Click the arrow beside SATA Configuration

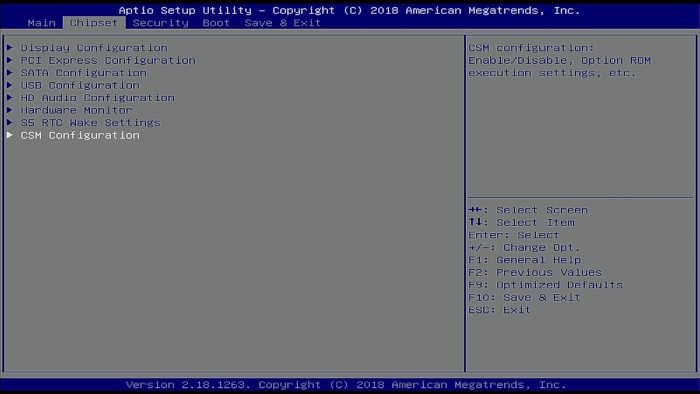click(x=10, y=72)
